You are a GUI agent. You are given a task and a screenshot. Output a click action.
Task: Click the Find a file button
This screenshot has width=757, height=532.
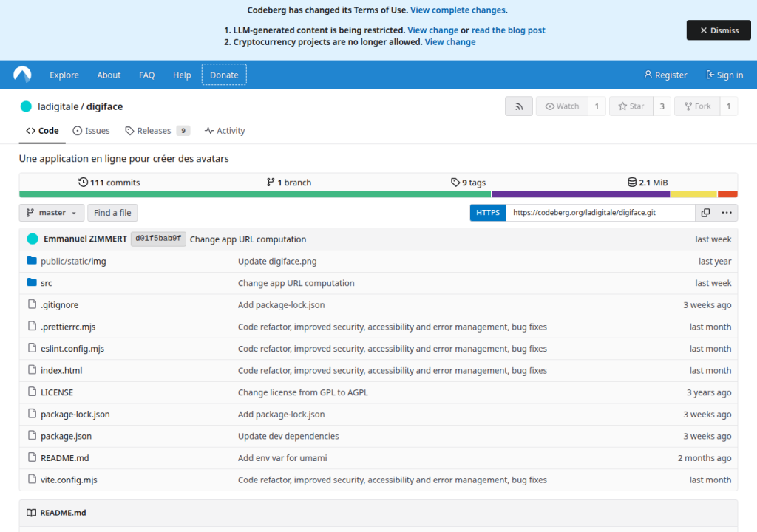pyautogui.click(x=112, y=212)
